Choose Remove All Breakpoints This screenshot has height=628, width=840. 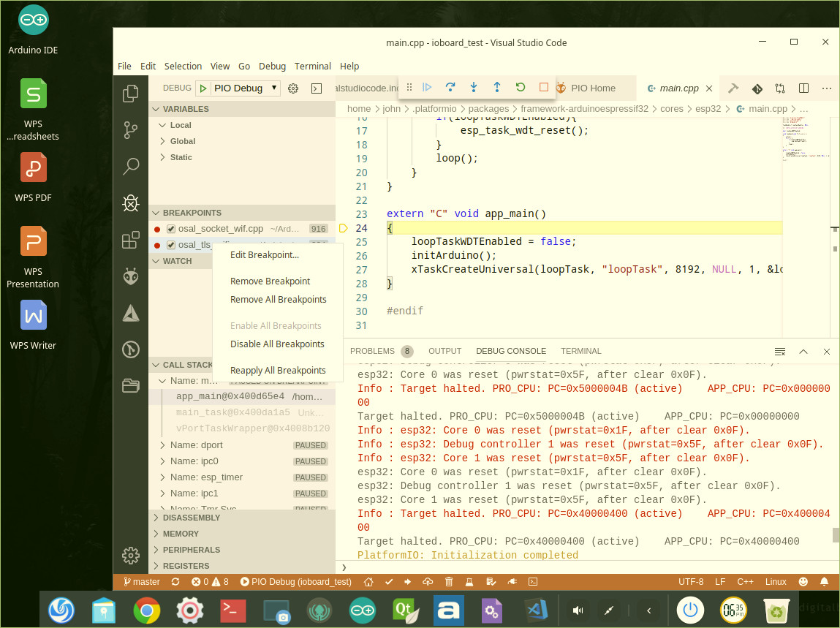coord(278,300)
